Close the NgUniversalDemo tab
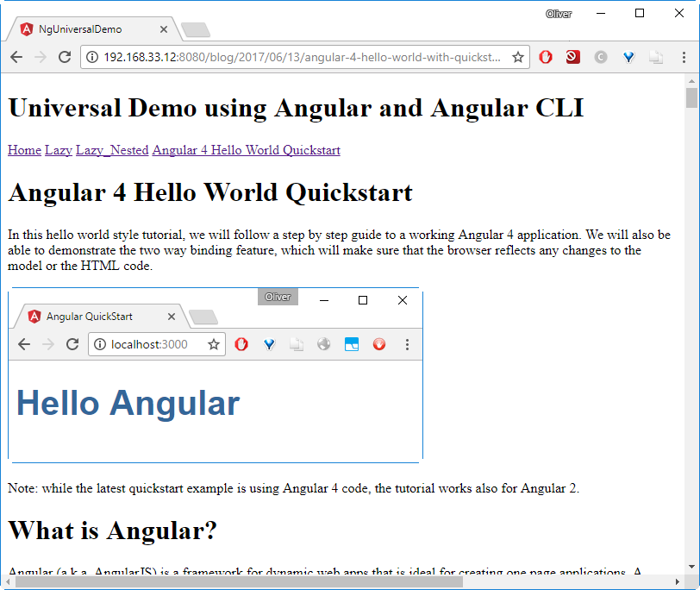The height and width of the screenshot is (590, 700). 163,29
